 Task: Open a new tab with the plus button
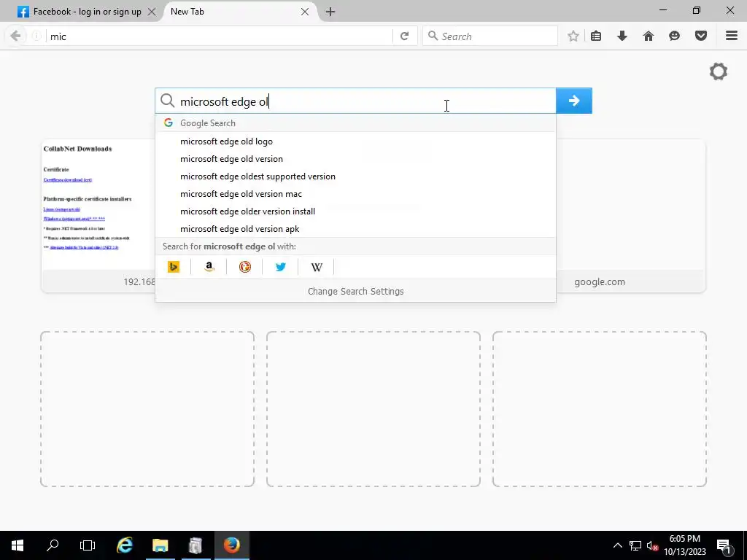click(330, 12)
